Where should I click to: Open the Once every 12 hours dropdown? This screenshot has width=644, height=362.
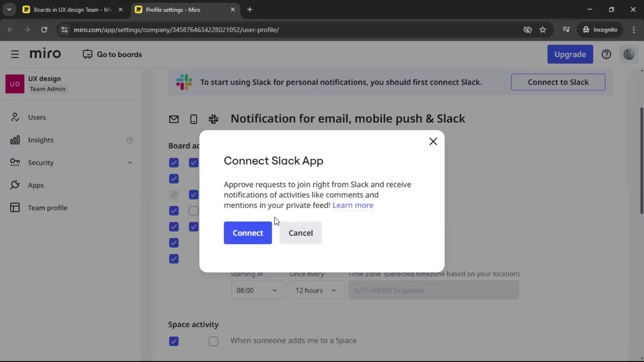(317, 290)
